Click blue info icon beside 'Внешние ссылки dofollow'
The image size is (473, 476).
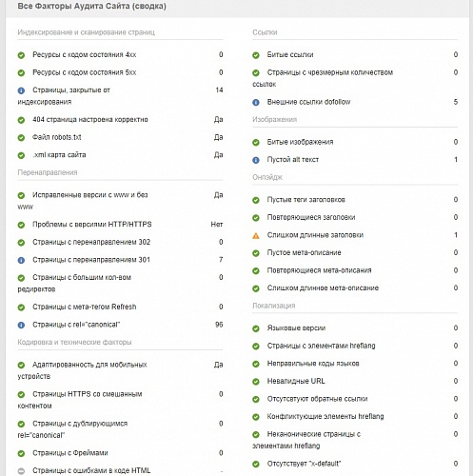[x=256, y=103]
